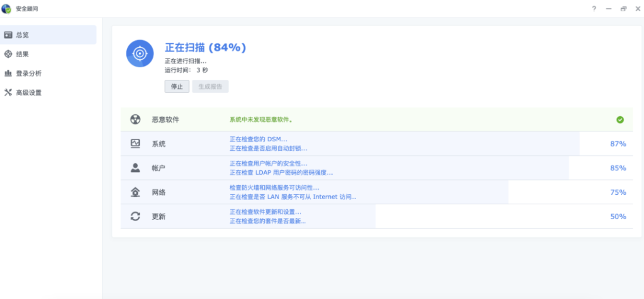Click the blue scan target icon
This screenshot has height=299, width=644.
coord(139,53)
